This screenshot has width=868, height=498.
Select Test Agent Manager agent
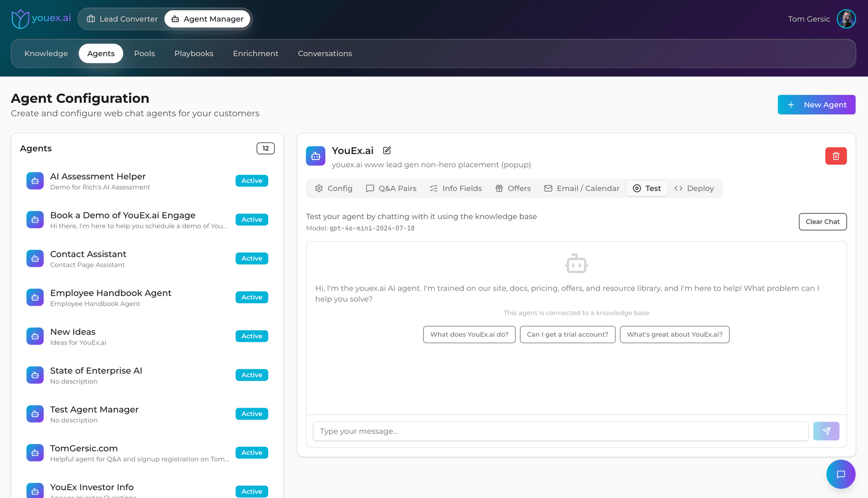click(147, 414)
